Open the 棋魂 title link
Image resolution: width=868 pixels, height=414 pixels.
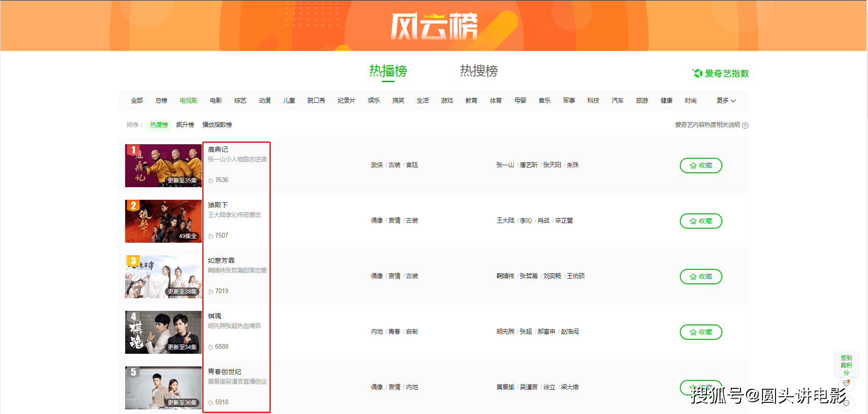(x=215, y=316)
